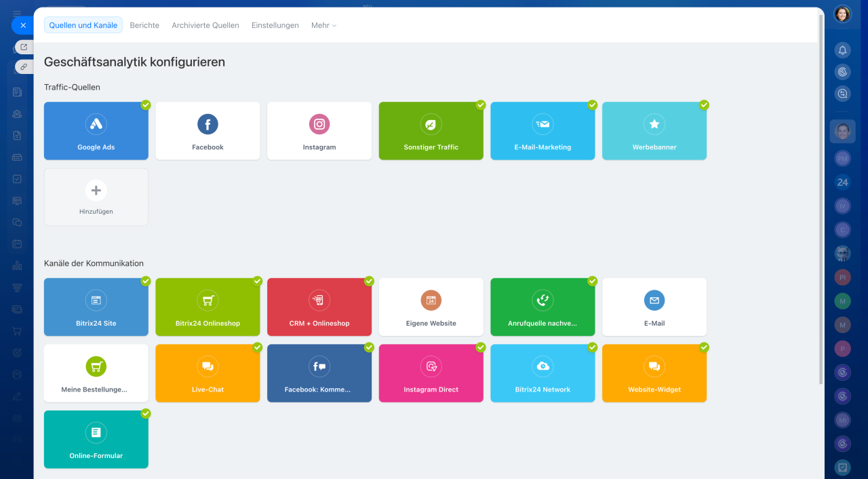This screenshot has width=868, height=479.
Task: Go to the Einstellungen tab
Action: click(x=275, y=25)
